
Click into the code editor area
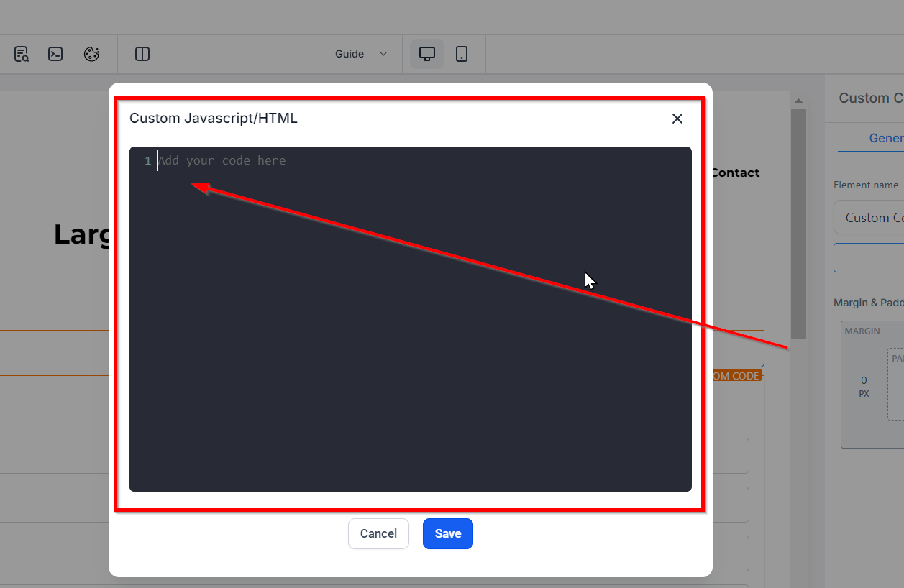tap(411, 319)
